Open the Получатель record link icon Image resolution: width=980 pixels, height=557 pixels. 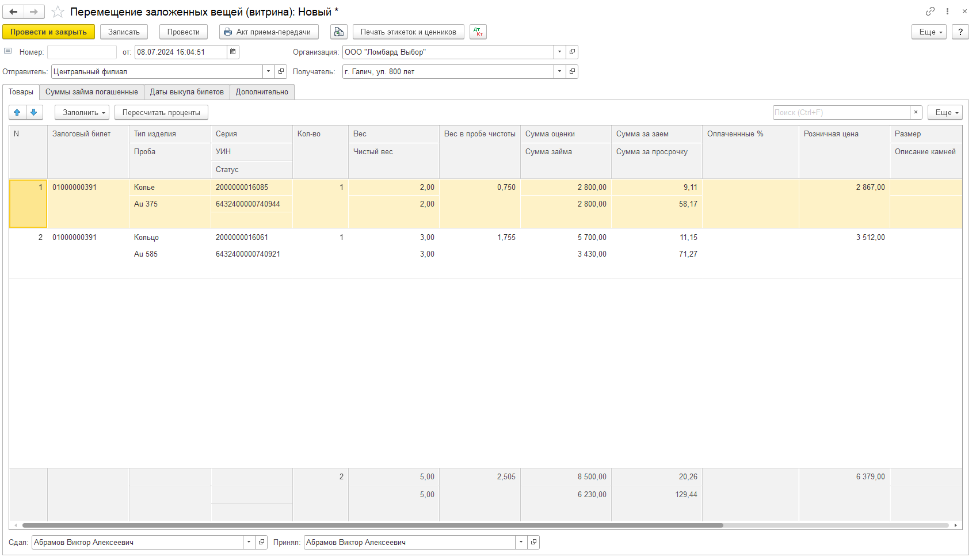pyautogui.click(x=572, y=71)
